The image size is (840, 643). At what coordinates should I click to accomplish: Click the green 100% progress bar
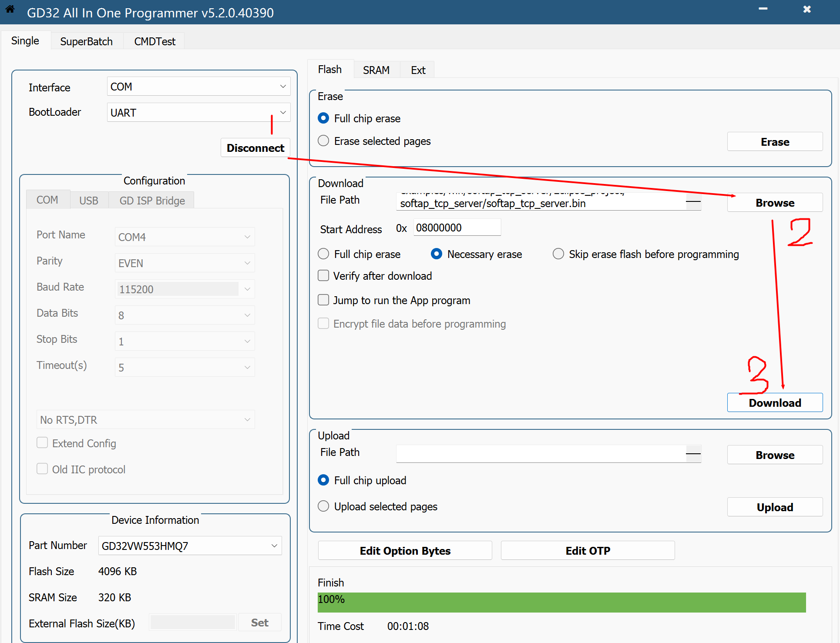(x=562, y=603)
